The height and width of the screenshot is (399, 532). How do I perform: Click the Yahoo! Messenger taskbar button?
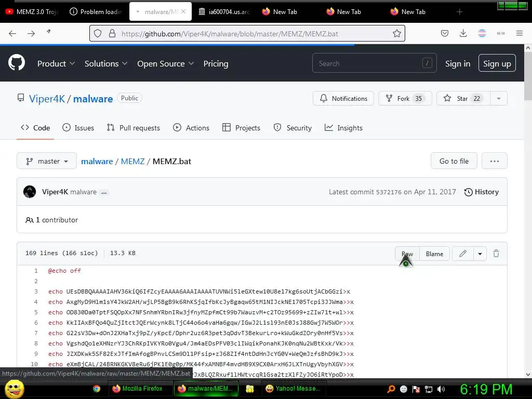click(x=293, y=389)
